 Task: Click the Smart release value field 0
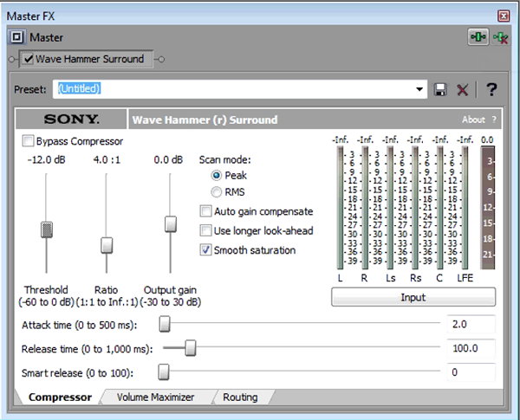pos(471,372)
